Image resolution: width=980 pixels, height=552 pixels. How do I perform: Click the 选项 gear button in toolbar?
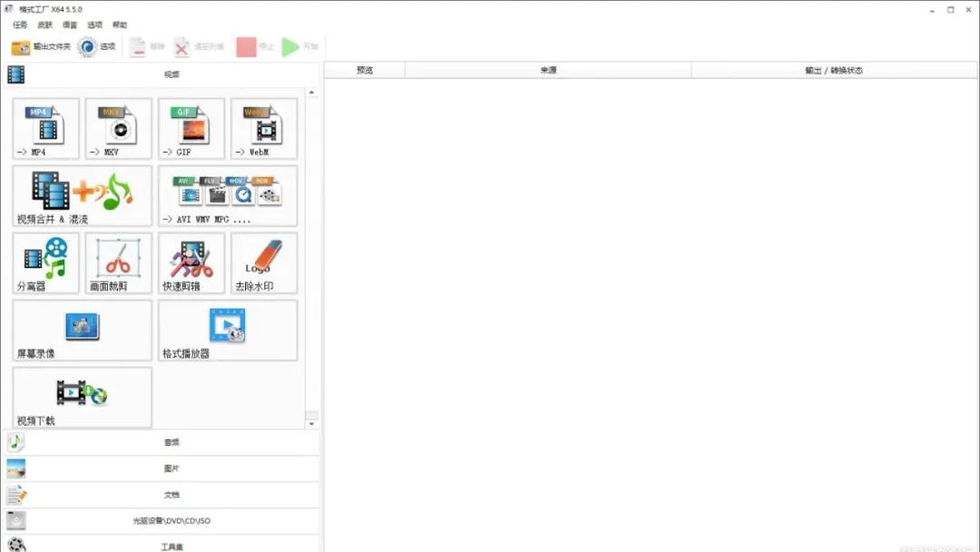click(x=96, y=47)
